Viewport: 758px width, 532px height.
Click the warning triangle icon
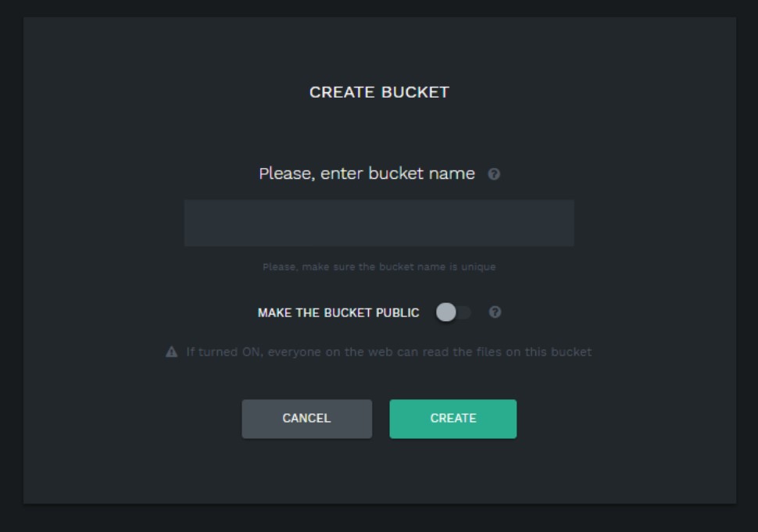pos(172,352)
